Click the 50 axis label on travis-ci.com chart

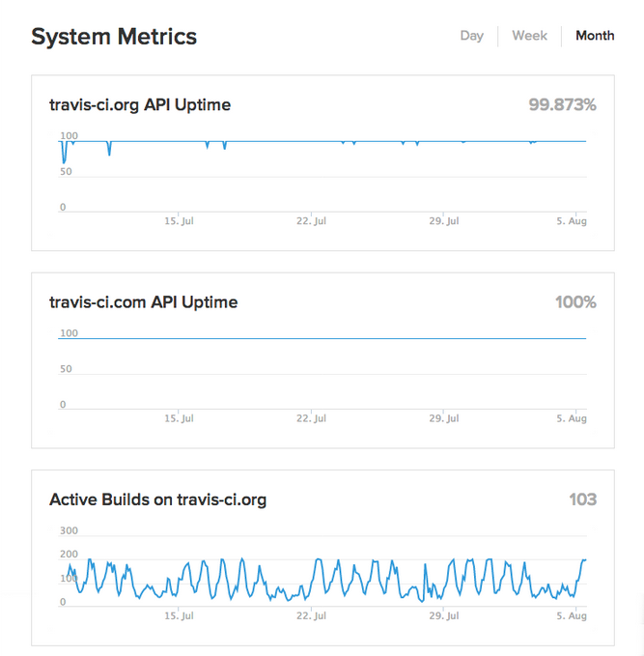point(65,369)
